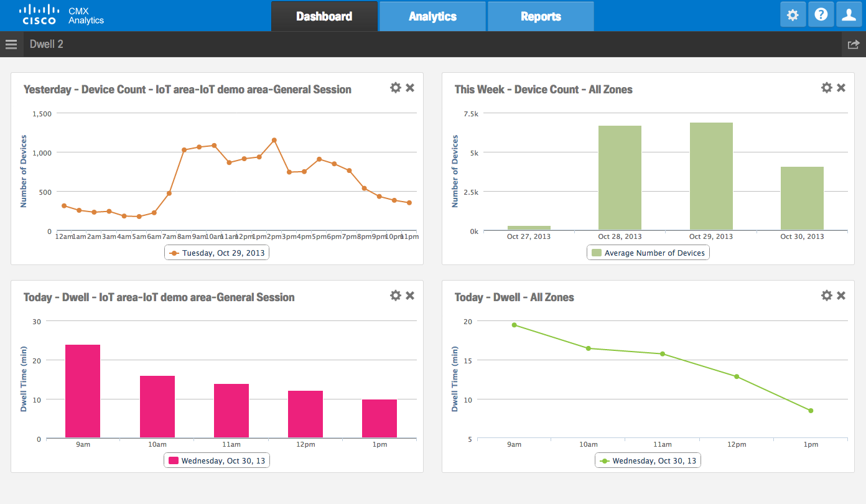Image resolution: width=866 pixels, height=504 pixels.
Task: Click the Oct 29, 2013 green bar
Action: tap(711, 177)
